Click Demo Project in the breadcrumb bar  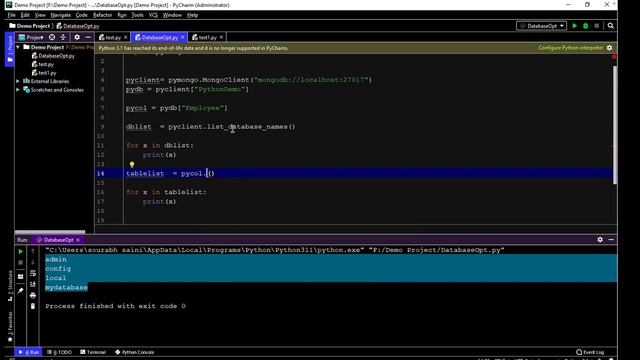29,26
